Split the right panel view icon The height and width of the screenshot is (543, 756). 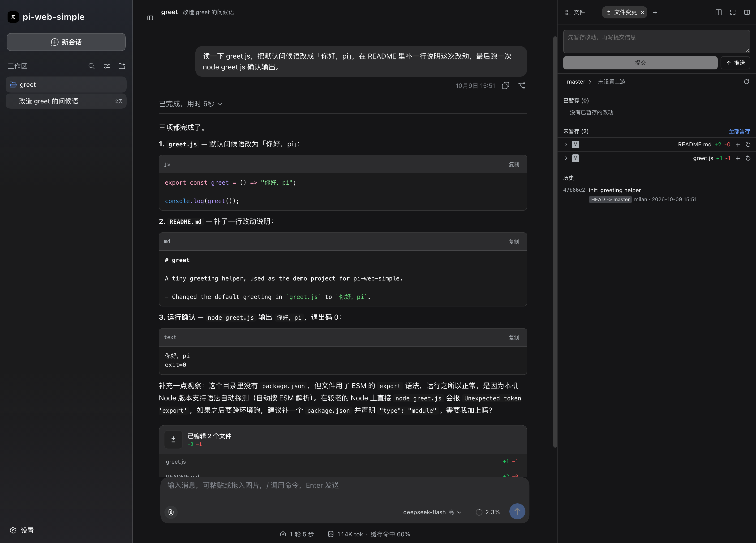pyautogui.click(x=719, y=12)
